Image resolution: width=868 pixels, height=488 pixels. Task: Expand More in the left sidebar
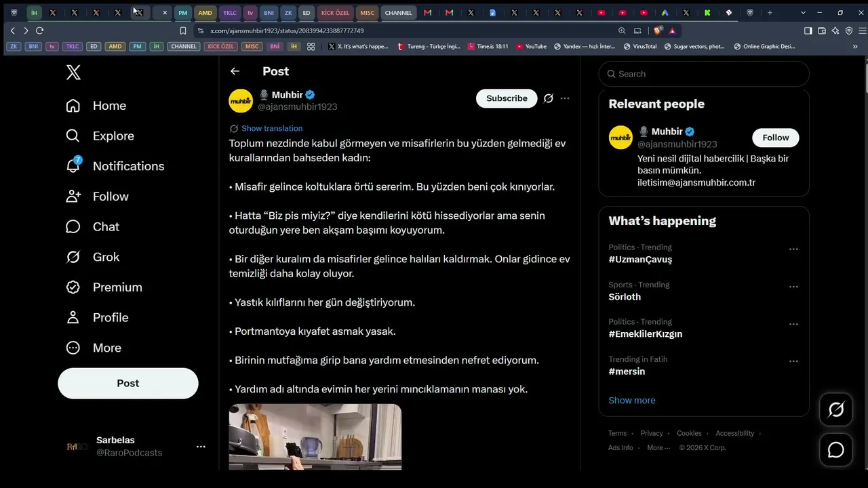click(x=94, y=348)
